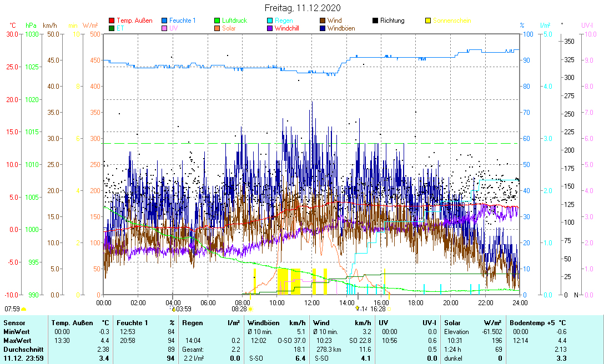This screenshot has height=364, width=604.
Task: Click the black Richtung legend square
Action: point(375,21)
